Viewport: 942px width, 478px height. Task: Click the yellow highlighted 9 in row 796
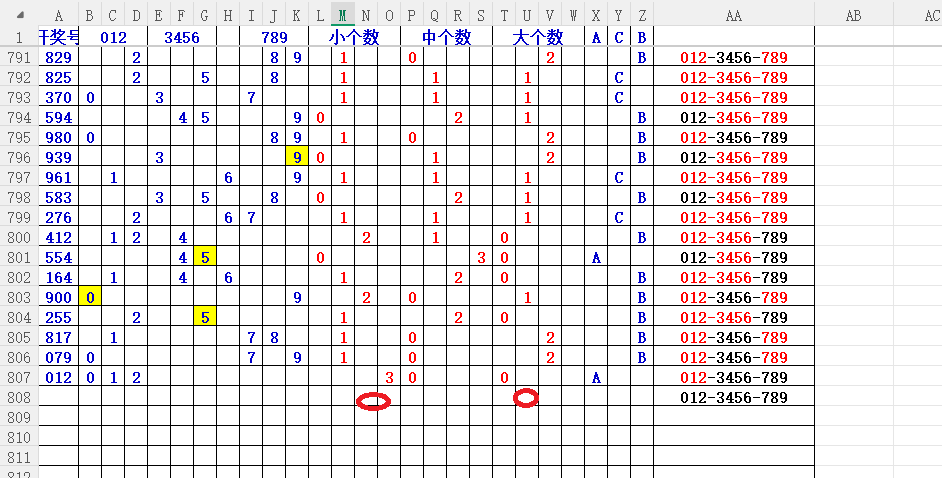[297, 157]
